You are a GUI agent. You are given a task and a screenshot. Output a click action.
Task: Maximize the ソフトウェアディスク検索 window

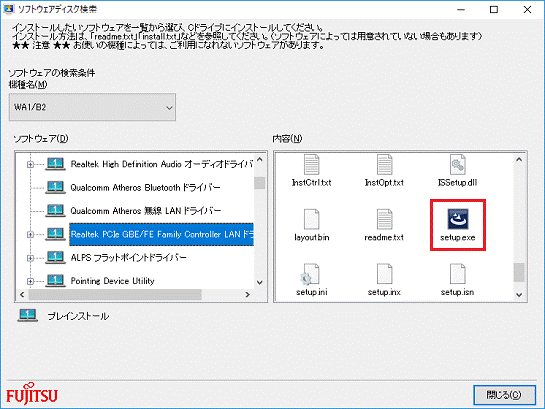(494, 9)
